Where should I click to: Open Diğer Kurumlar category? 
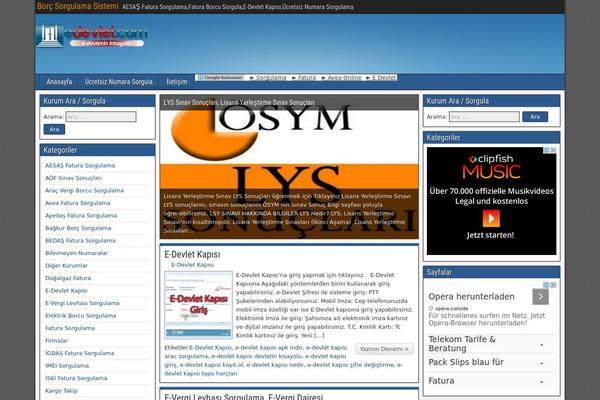pyautogui.click(x=67, y=266)
